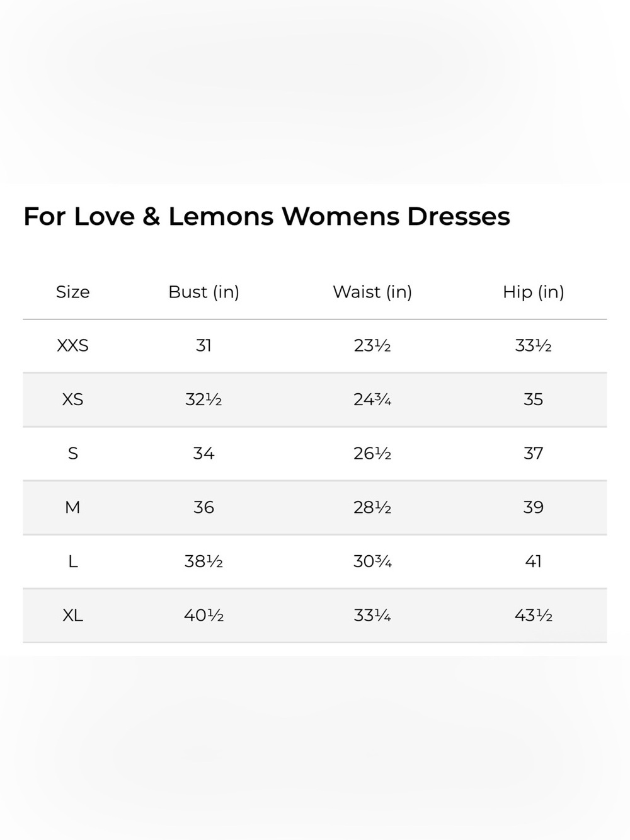This screenshot has height=840, width=630.
Task: Select the L waist value 30¾
Action: tap(372, 561)
